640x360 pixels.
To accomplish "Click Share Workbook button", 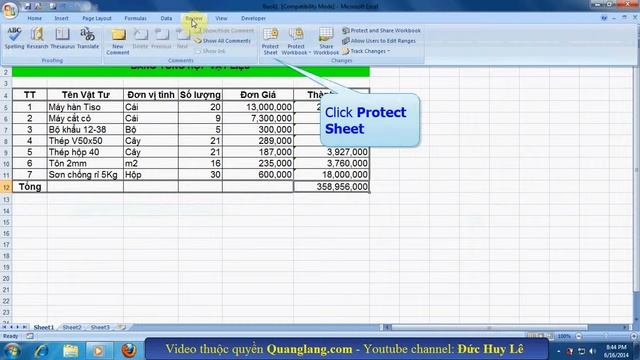I will pyautogui.click(x=326, y=41).
